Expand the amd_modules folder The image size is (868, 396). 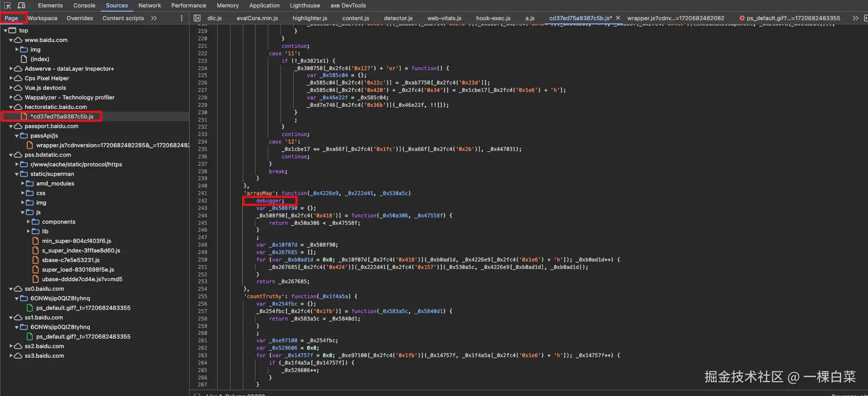click(23, 183)
